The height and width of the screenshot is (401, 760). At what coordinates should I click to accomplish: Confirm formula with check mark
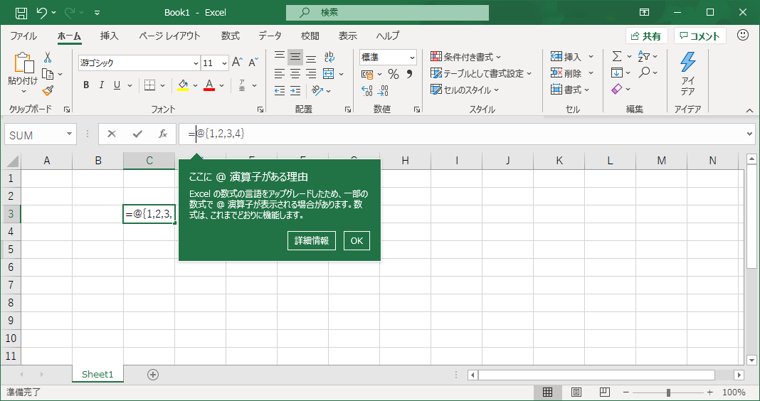pyautogui.click(x=137, y=134)
